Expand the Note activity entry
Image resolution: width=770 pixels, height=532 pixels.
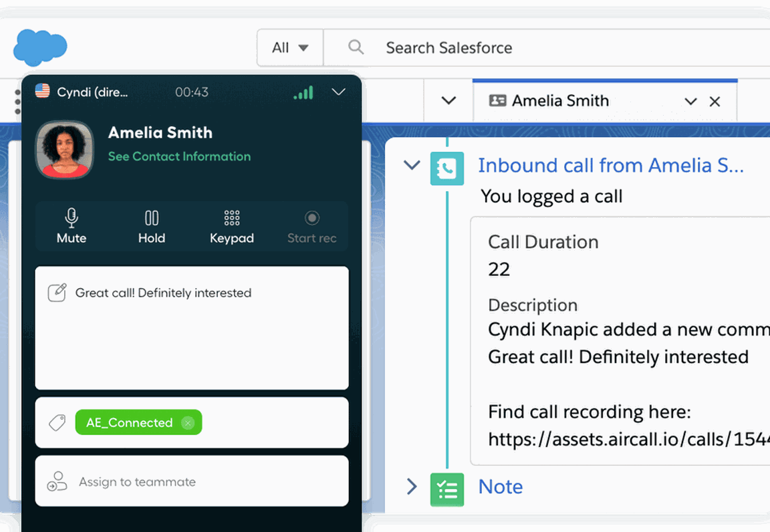click(x=412, y=487)
